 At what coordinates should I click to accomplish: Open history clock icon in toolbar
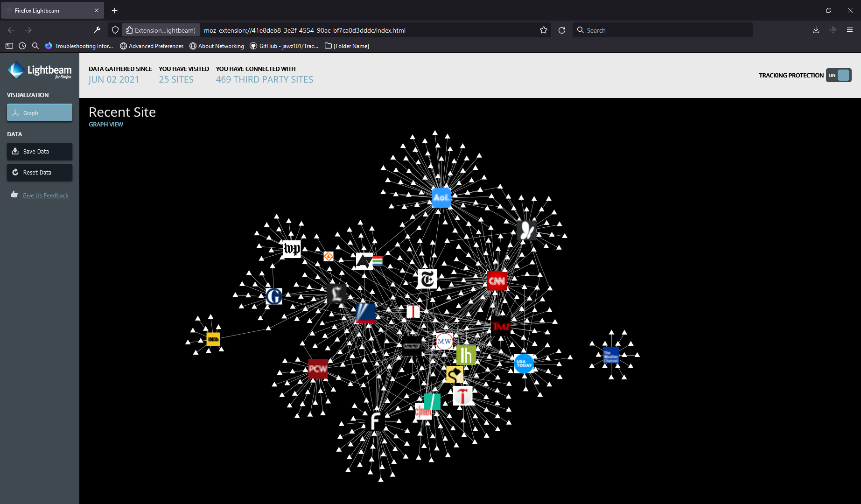point(22,46)
